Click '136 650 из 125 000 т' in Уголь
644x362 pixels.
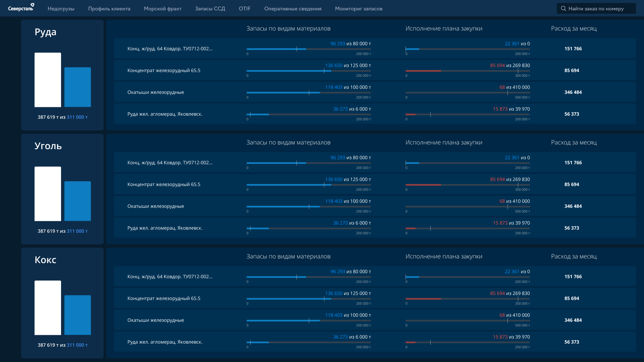[x=348, y=180]
